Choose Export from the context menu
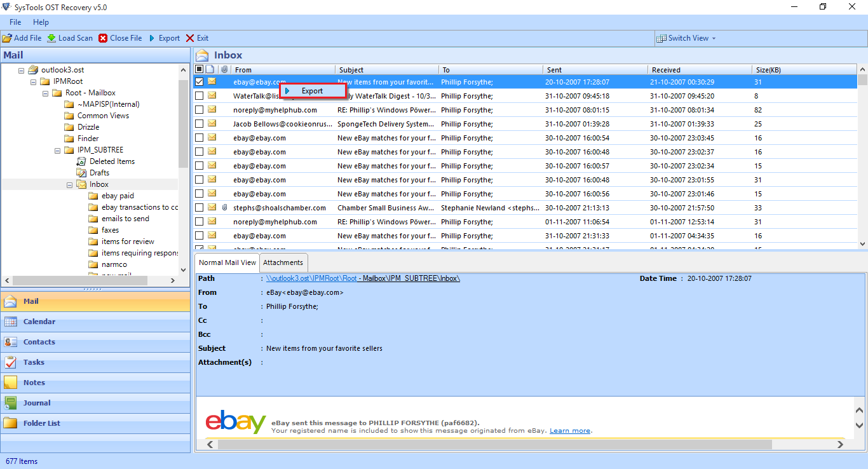868x469 pixels. (x=312, y=91)
